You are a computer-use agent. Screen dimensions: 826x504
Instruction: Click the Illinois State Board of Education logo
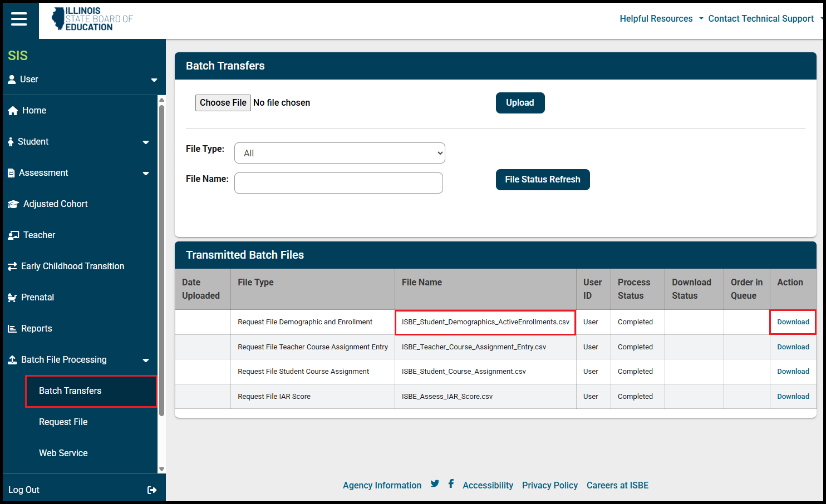tap(92, 19)
